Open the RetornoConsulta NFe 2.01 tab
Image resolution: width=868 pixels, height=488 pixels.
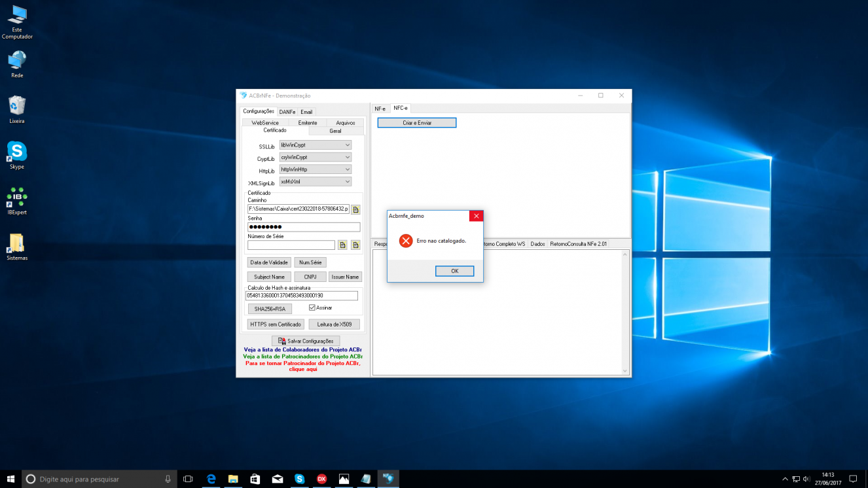click(x=579, y=244)
